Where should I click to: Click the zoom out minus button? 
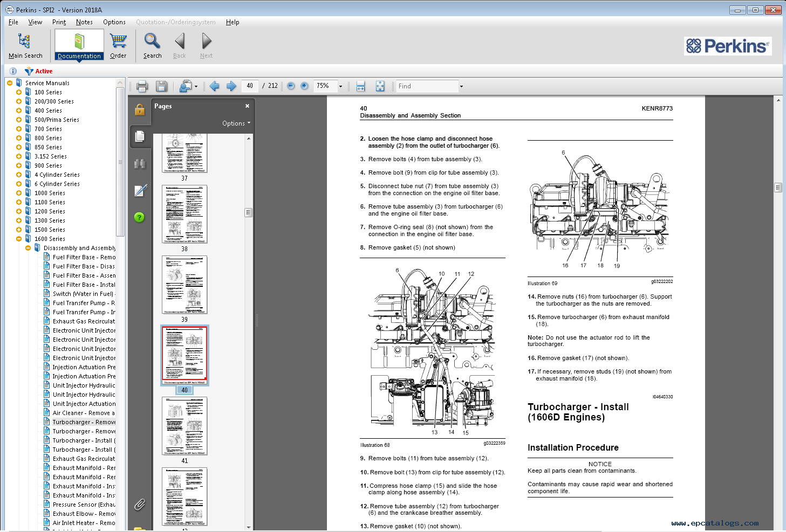click(291, 86)
